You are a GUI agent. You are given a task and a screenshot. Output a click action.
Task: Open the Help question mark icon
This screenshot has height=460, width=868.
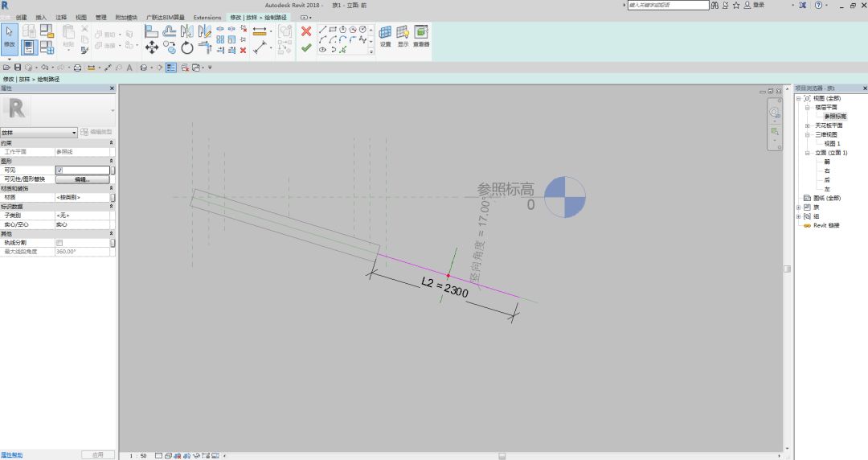(x=819, y=5)
